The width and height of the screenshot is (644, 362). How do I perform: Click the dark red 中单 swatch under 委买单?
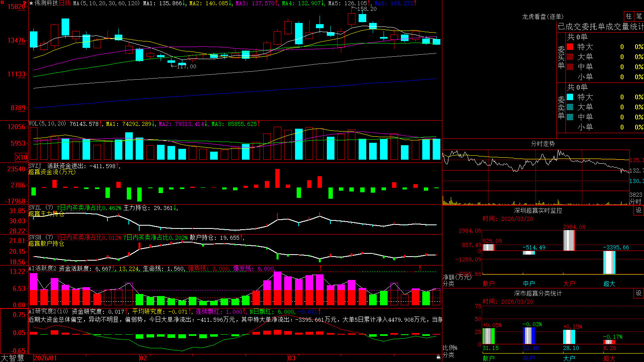pyautogui.click(x=570, y=67)
